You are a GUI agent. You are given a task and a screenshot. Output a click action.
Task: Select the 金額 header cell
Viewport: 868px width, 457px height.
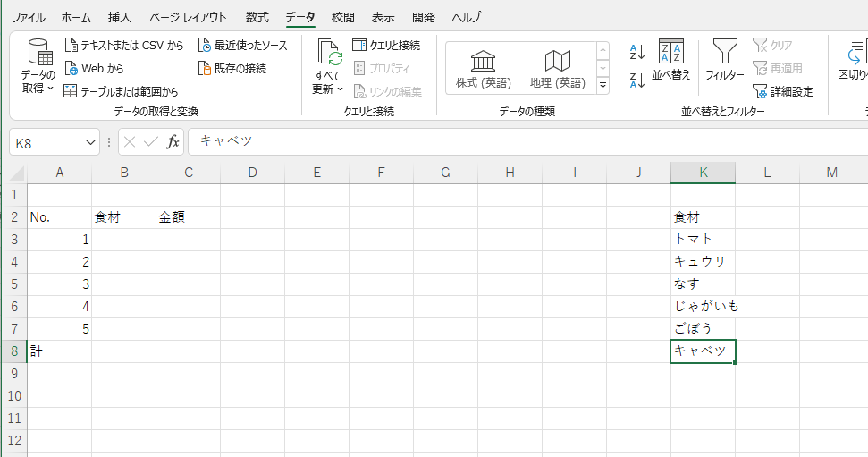point(189,217)
